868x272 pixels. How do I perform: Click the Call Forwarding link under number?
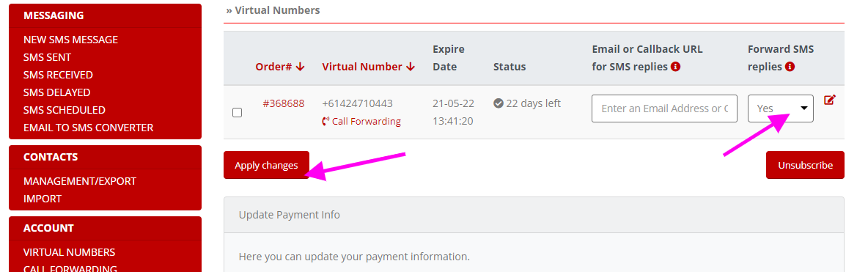click(x=367, y=121)
